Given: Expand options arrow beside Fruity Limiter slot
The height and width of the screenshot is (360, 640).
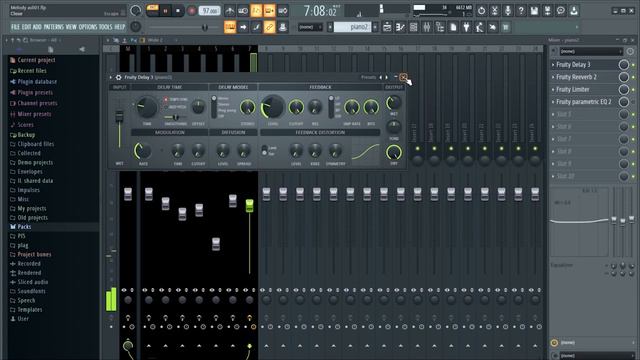Looking at the screenshot, I should tap(553, 89).
